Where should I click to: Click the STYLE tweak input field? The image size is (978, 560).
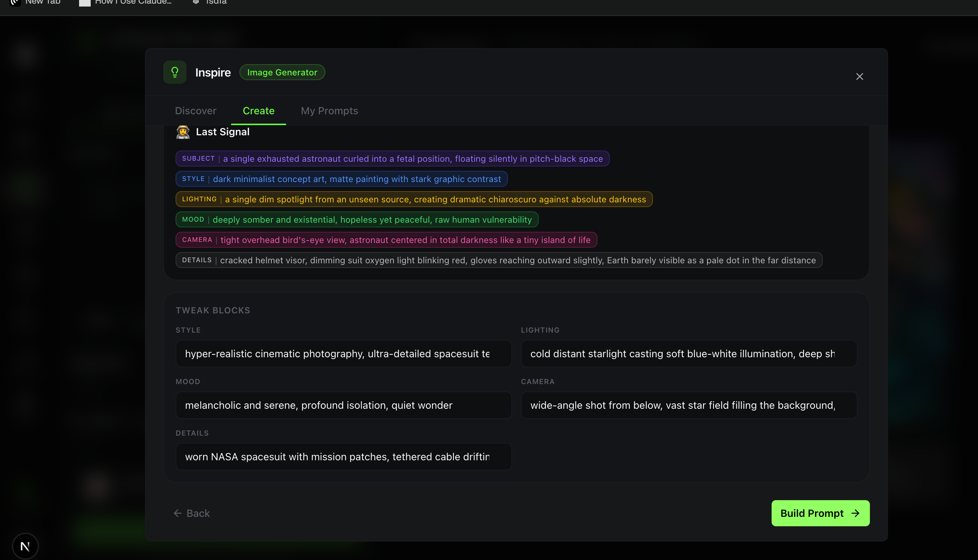click(344, 354)
